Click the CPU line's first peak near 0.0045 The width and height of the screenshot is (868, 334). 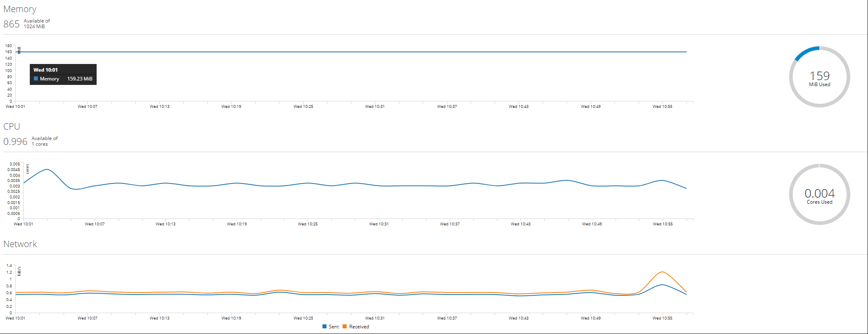coord(47,169)
